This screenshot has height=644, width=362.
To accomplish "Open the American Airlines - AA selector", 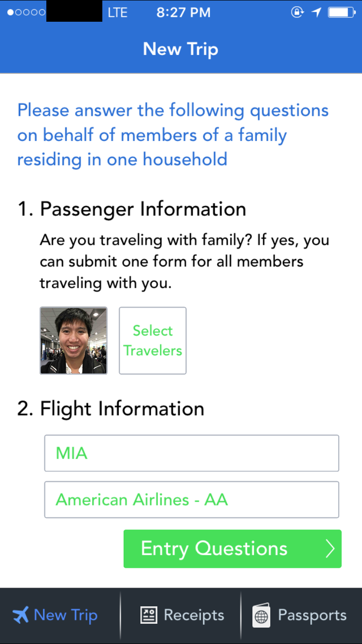I will point(192,500).
